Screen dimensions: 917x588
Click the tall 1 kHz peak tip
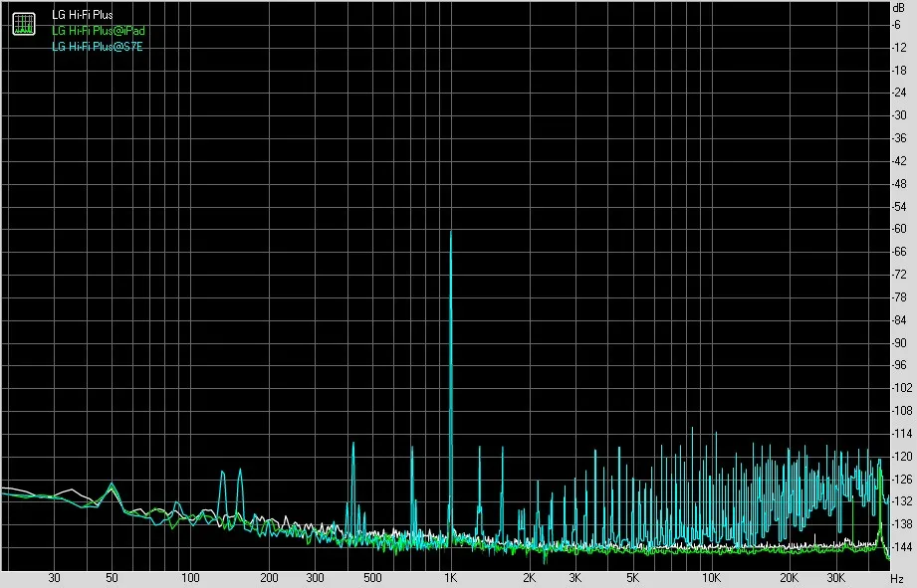pyautogui.click(x=451, y=233)
